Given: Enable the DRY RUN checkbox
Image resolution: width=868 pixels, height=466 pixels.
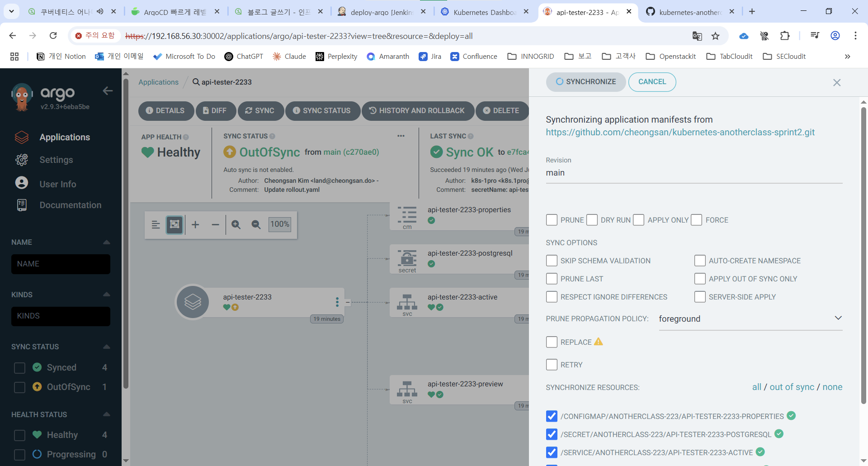Looking at the screenshot, I should point(592,220).
